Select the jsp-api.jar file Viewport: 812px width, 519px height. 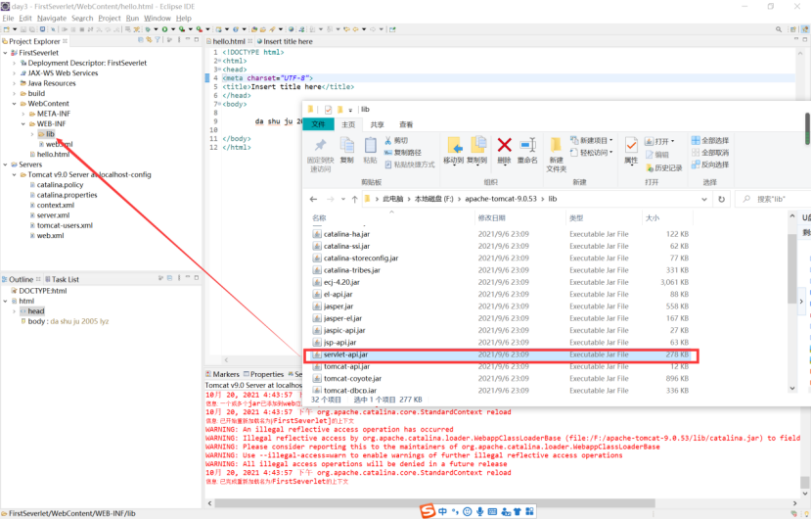[x=500, y=343]
